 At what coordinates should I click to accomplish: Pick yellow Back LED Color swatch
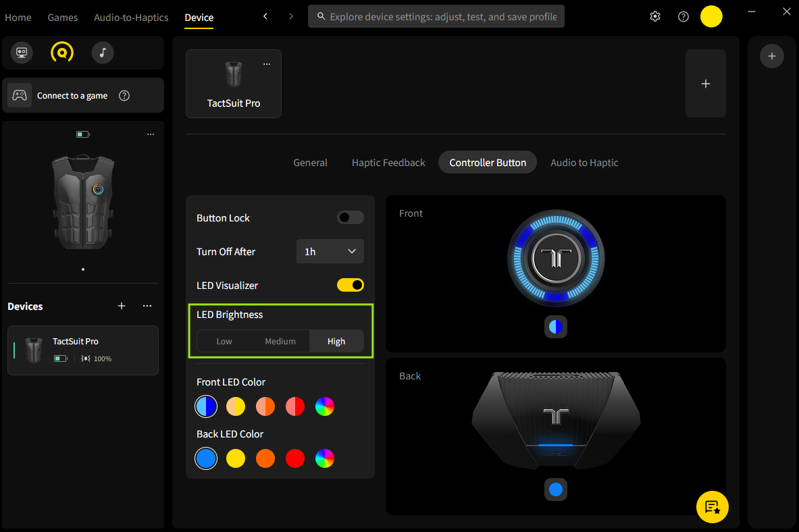point(236,458)
